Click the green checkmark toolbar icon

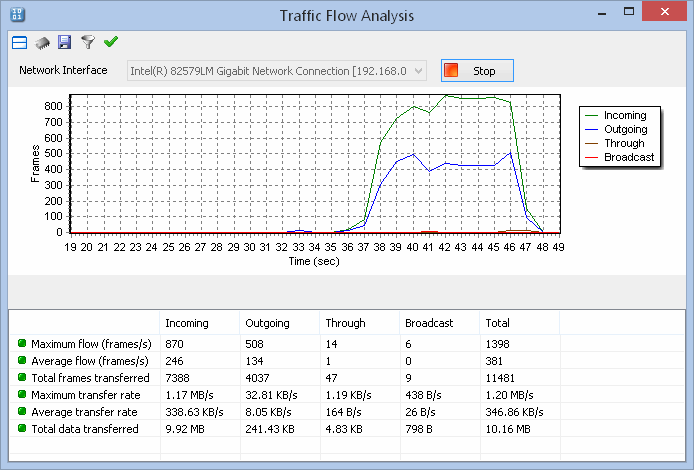(111, 42)
